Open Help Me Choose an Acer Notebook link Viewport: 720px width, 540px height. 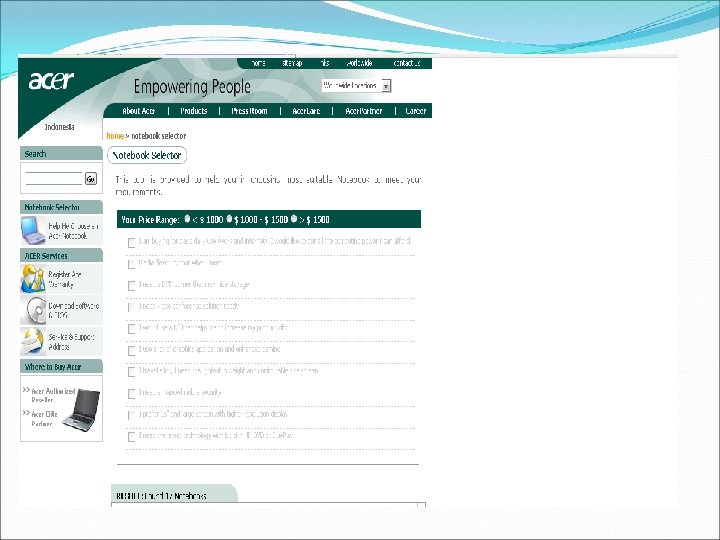click(73, 231)
